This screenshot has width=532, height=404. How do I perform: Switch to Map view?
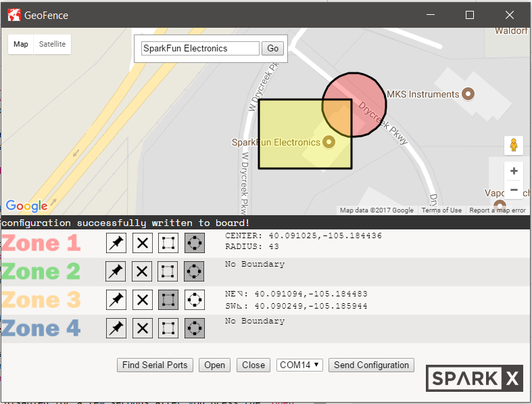pyautogui.click(x=21, y=44)
